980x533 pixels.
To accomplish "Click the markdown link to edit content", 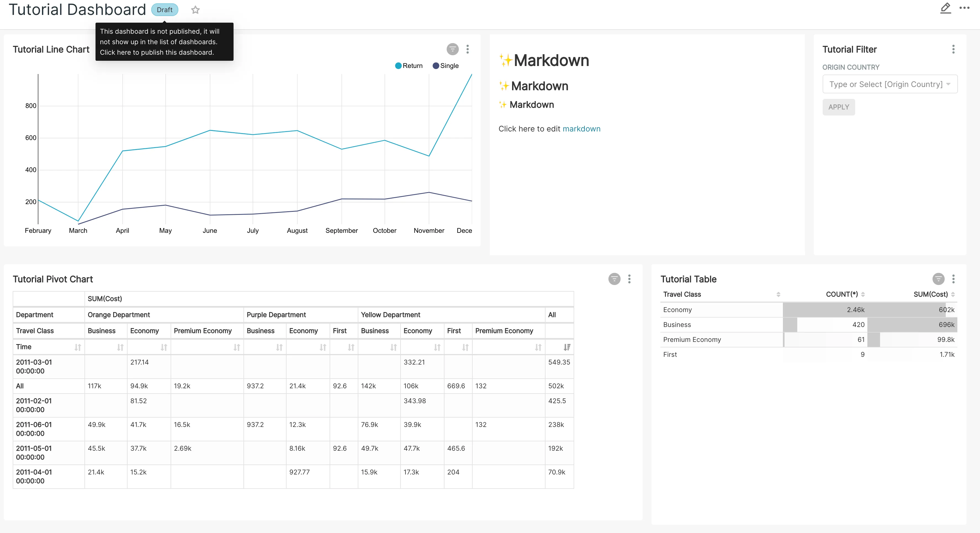I will 582,129.
